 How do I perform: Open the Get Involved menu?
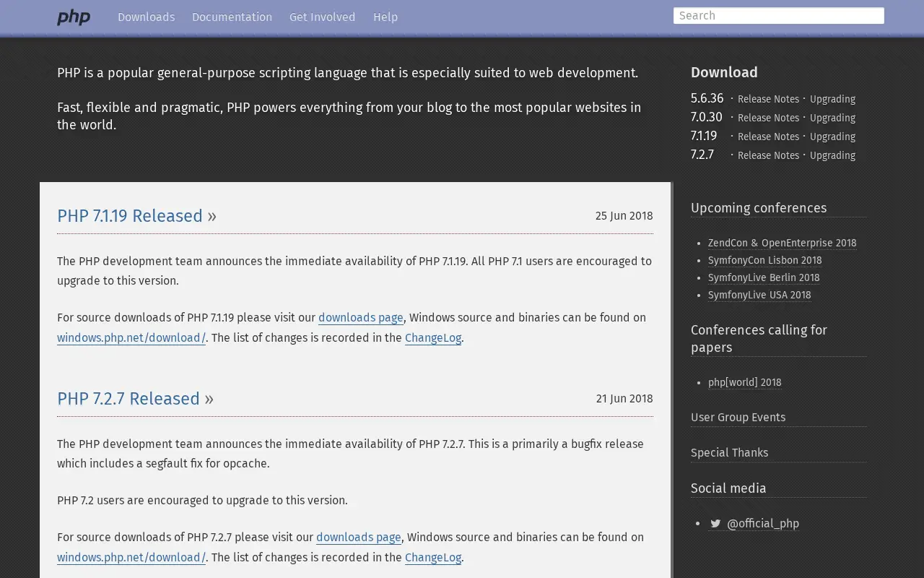click(x=322, y=17)
